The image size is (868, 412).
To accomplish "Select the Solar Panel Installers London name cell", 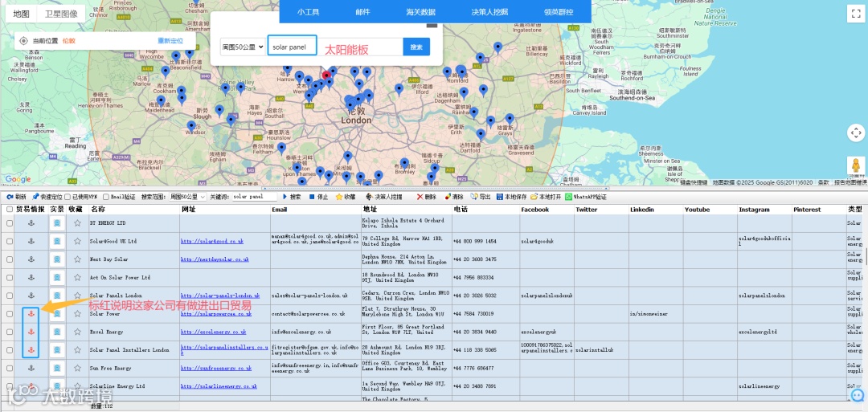I will click(x=134, y=350).
